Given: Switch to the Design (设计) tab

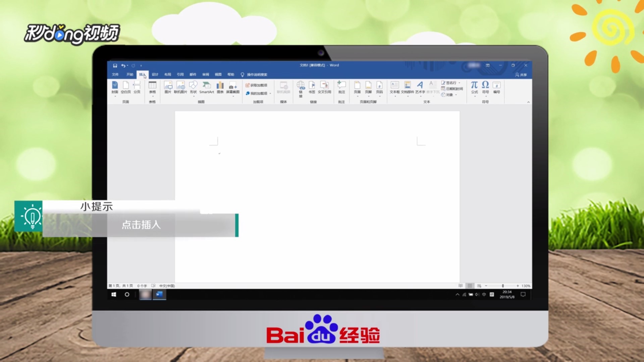Looking at the screenshot, I should 155,74.
